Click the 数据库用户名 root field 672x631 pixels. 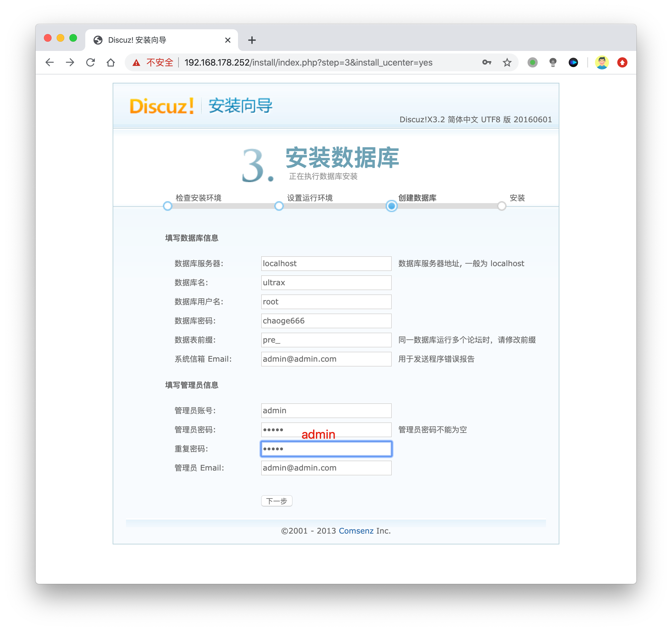point(326,301)
